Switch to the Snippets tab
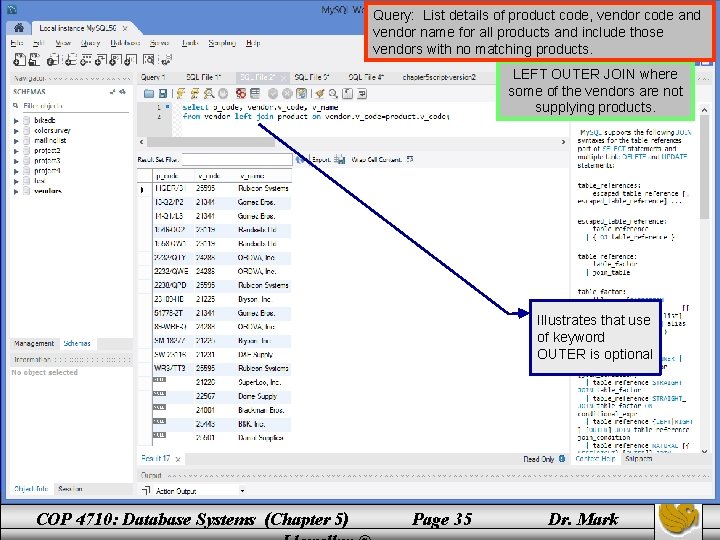The height and width of the screenshot is (540, 720). pyautogui.click(x=639, y=458)
